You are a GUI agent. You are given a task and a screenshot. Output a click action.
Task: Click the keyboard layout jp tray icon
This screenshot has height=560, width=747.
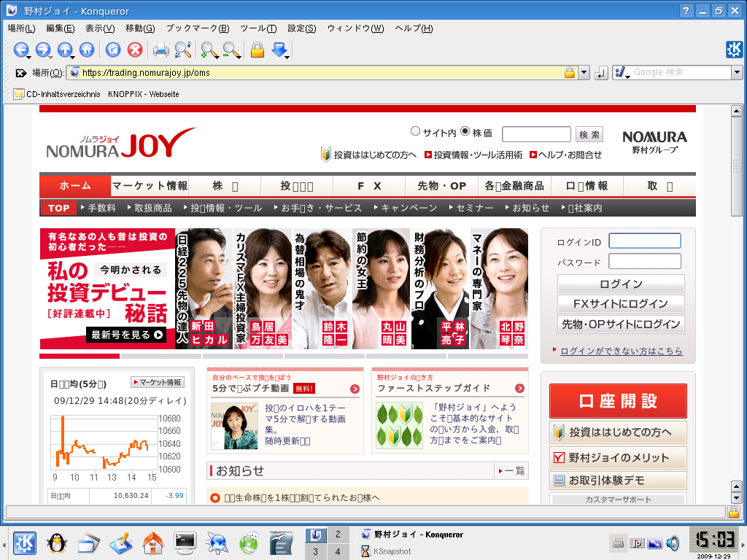636,543
